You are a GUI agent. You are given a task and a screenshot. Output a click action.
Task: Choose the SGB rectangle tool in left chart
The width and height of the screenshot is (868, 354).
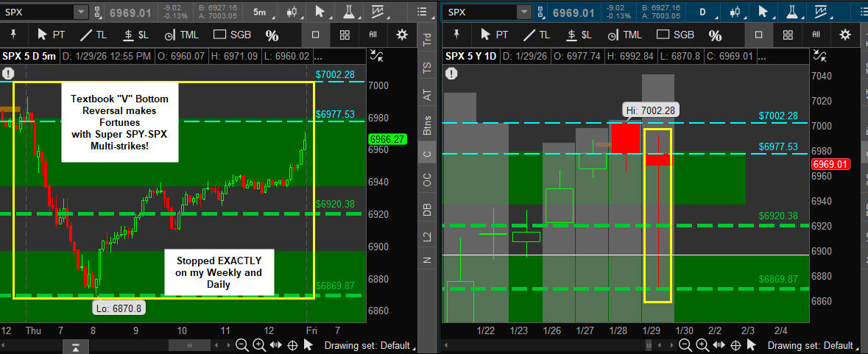pyautogui.click(x=231, y=35)
